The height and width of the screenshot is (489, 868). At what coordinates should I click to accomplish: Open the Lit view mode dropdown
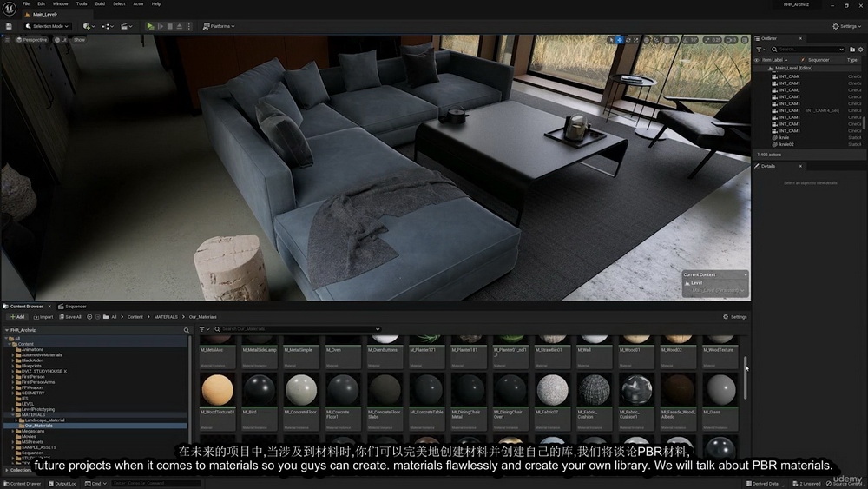pos(61,40)
